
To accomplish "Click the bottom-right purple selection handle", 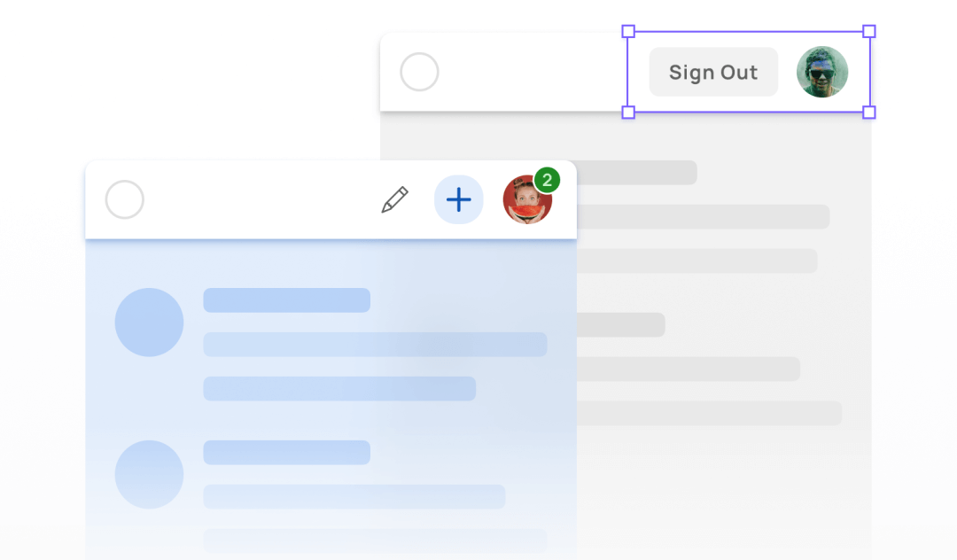I will coord(869,113).
